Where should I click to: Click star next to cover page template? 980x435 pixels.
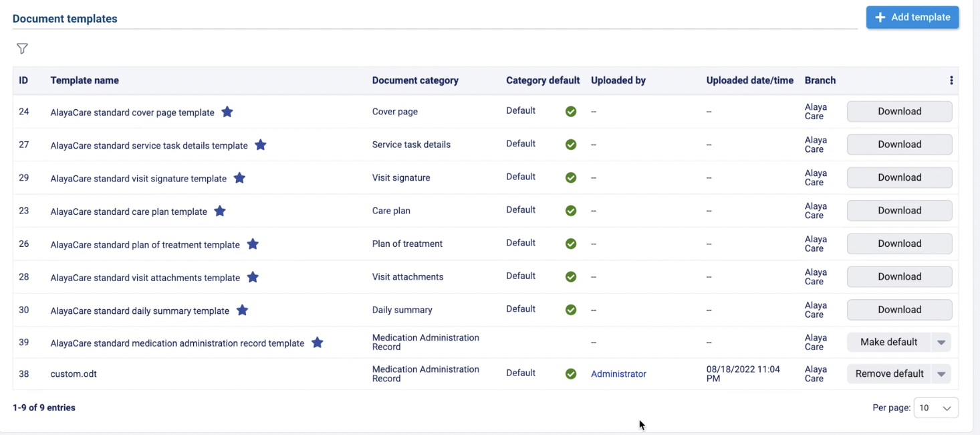227,112
